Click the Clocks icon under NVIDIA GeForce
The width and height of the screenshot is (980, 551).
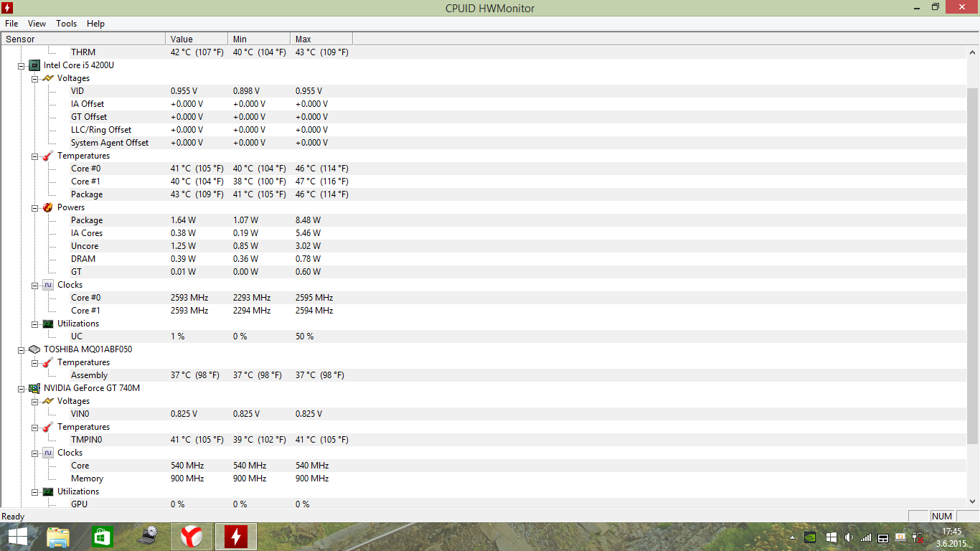[48, 453]
